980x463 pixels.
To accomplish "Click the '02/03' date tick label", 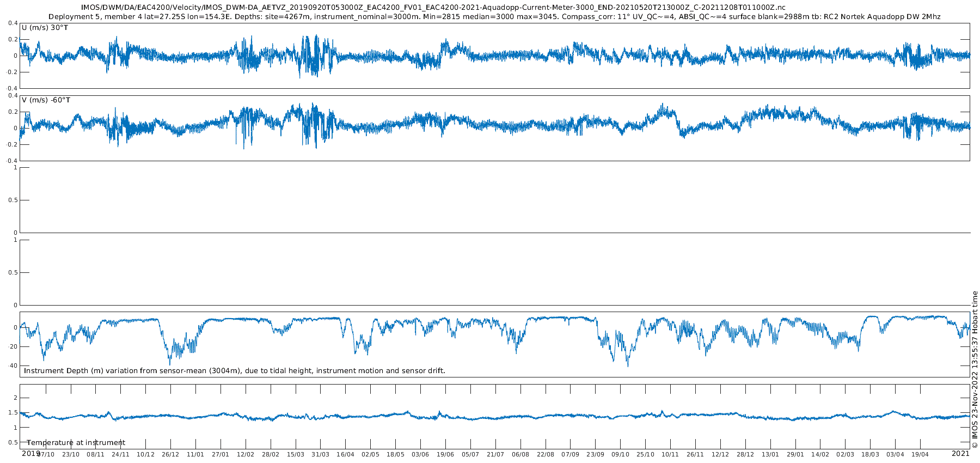I will (x=846, y=454).
